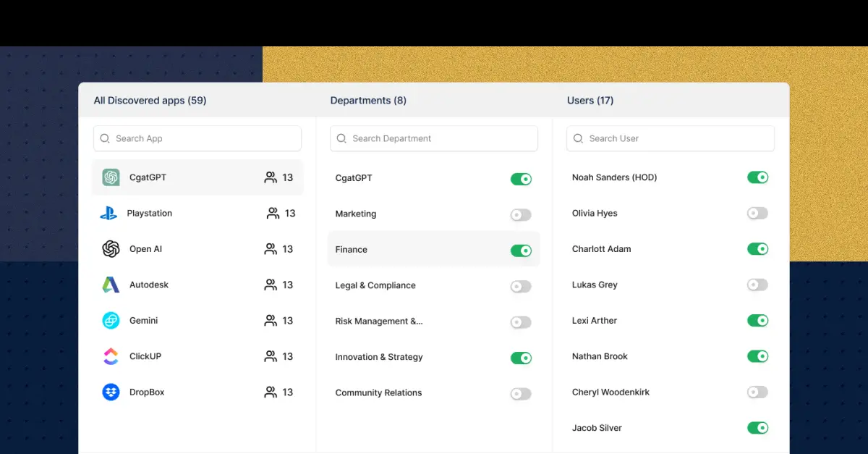Turn on access for Olivia Hyes

click(757, 214)
